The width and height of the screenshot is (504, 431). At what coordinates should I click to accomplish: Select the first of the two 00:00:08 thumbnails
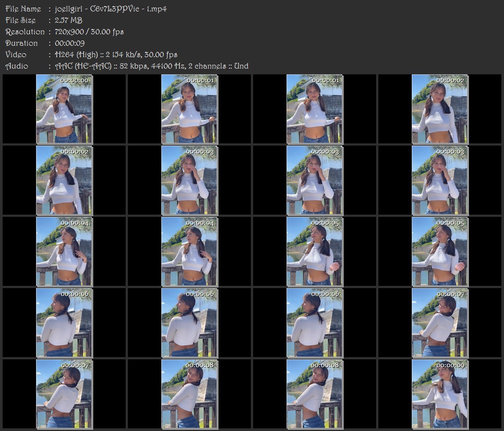(189, 394)
